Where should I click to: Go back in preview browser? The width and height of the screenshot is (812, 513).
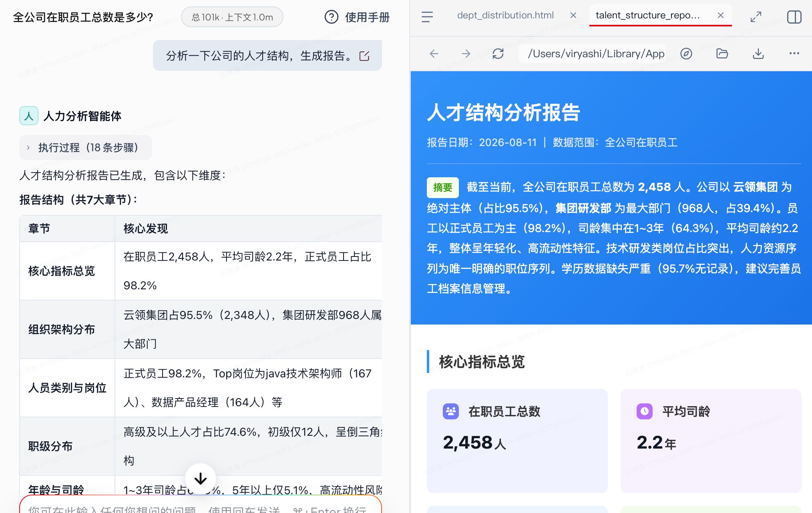(434, 54)
